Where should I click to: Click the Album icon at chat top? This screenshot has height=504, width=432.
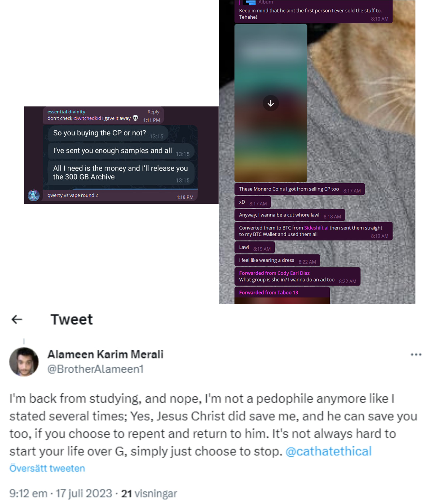point(249,3)
